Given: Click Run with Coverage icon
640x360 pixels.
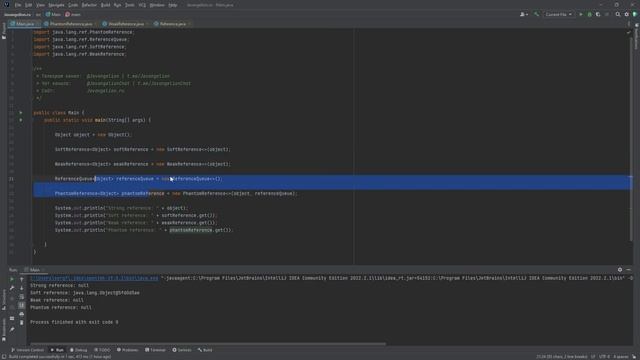Looking at the screenshot, I should [x=598, y=14].
